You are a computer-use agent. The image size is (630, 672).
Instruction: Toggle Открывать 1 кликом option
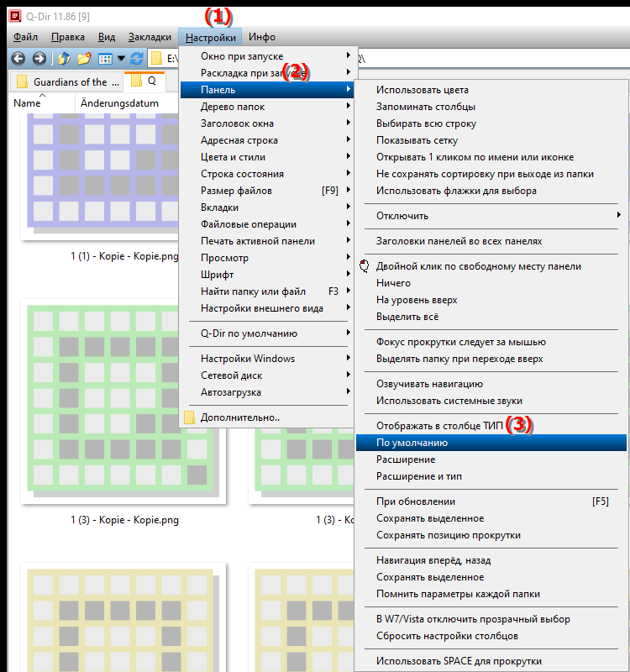pos(491,157)
